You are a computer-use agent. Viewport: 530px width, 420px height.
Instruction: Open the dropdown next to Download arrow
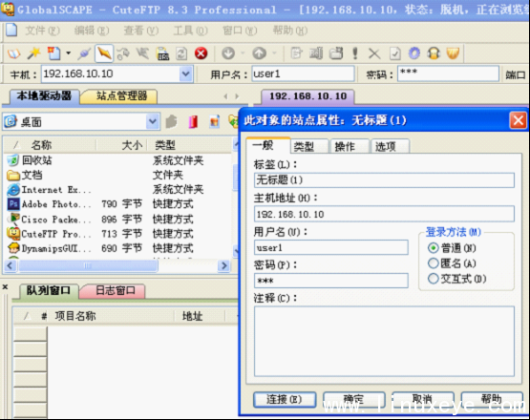[243, 53]
